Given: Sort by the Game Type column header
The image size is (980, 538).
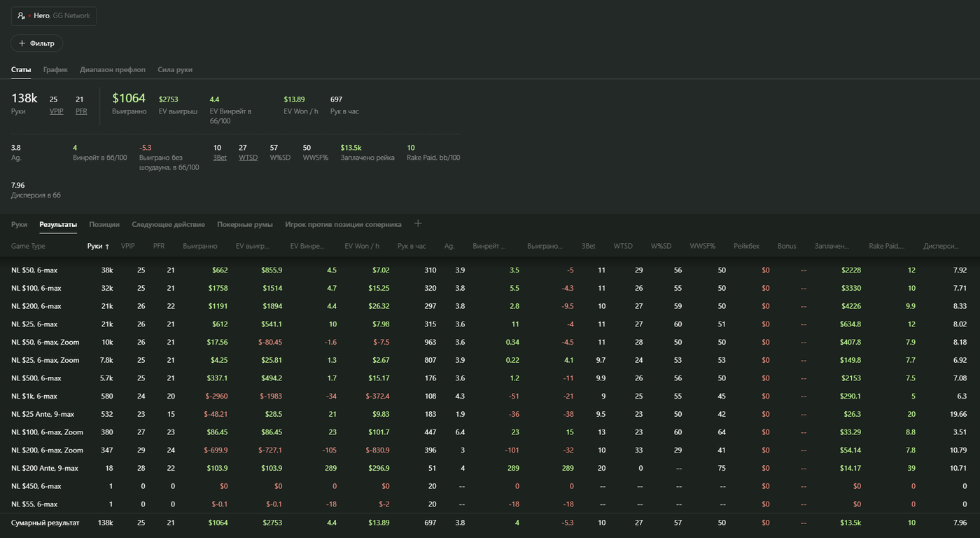Looking at the screenshot, I should tap(28, 246).
